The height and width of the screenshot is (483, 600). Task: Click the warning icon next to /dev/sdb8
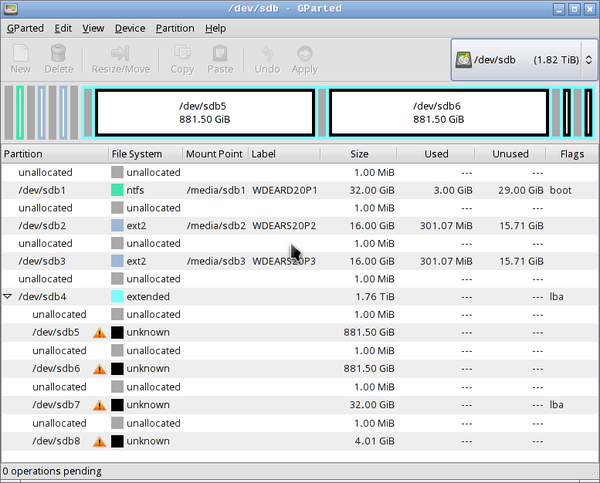(x=99, y=441)
